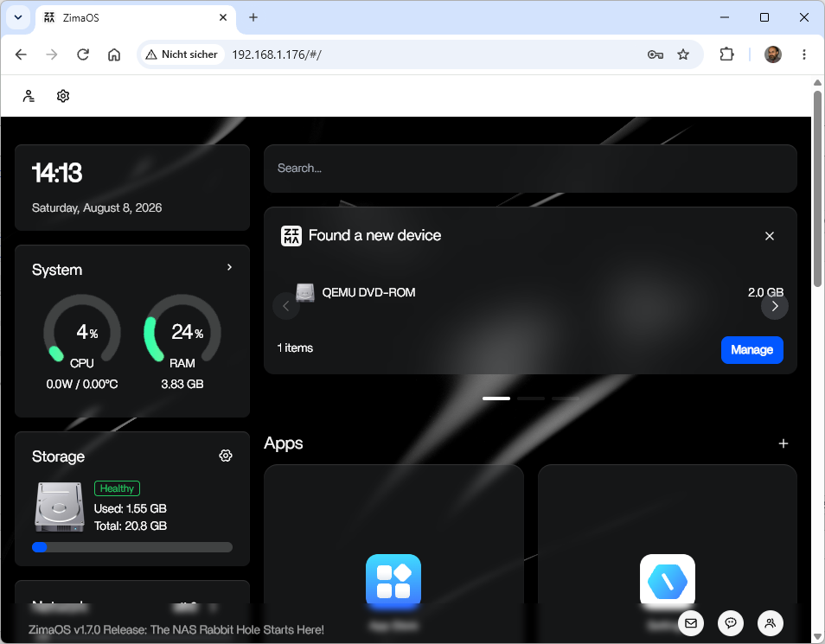Click the 3.83 GB RAM value
The width and height of the screenshot is (825, 644).
pos(182,384)
